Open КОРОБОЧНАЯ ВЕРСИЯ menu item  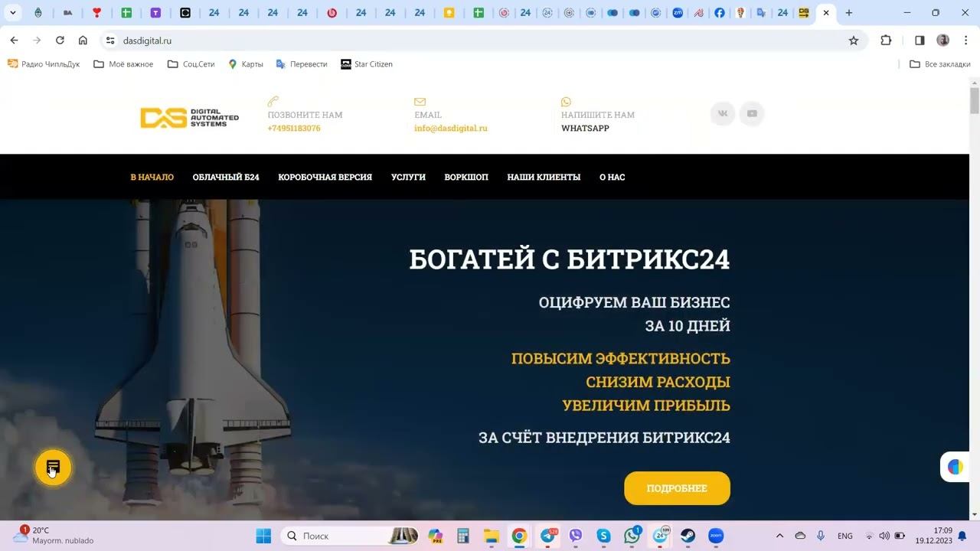coord(325,177)
